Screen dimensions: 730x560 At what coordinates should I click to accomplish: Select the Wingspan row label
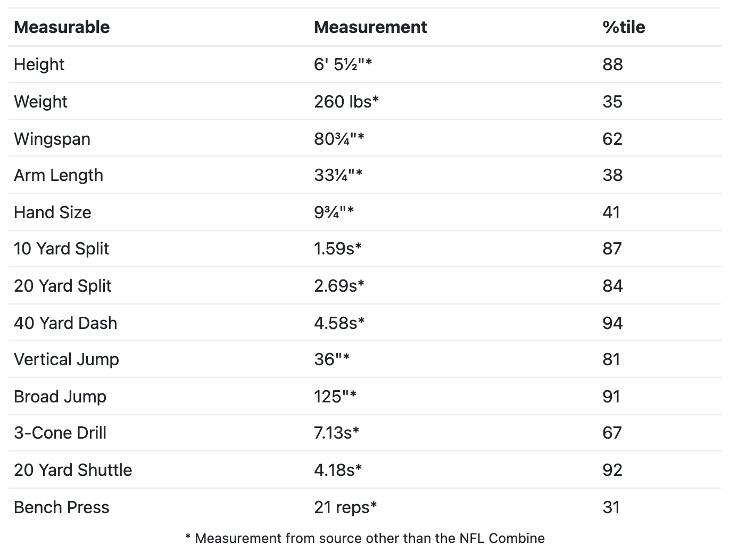[x=52, y=139]
